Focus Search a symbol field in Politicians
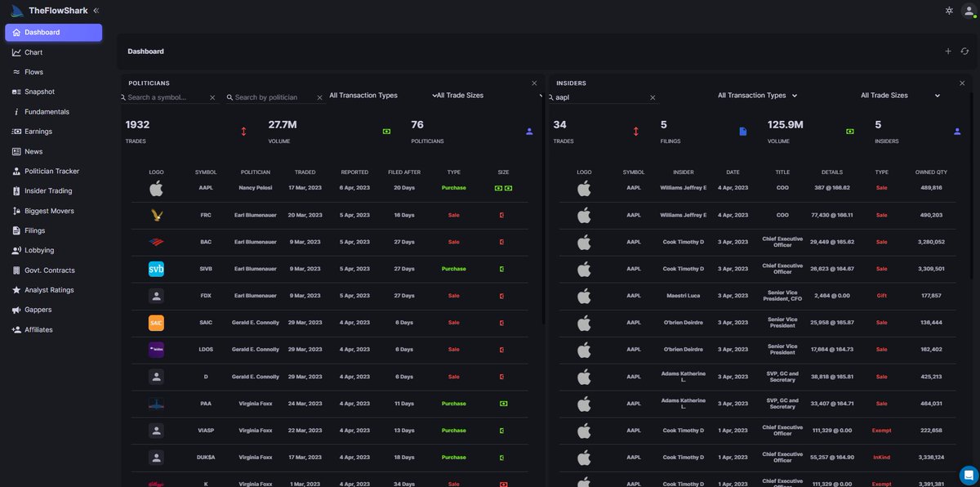The height and width of the screenshot is (487, 980). (x=166, y=97)
